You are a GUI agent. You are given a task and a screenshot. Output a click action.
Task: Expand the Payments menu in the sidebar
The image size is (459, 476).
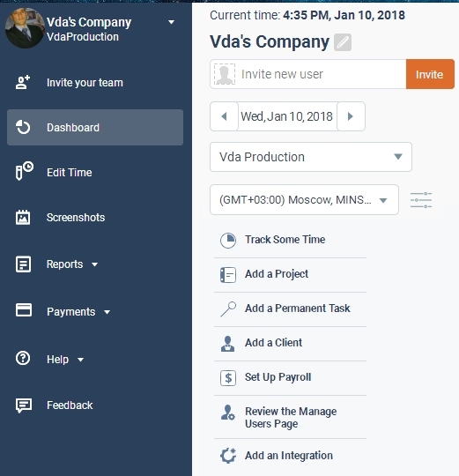(78, 312)
